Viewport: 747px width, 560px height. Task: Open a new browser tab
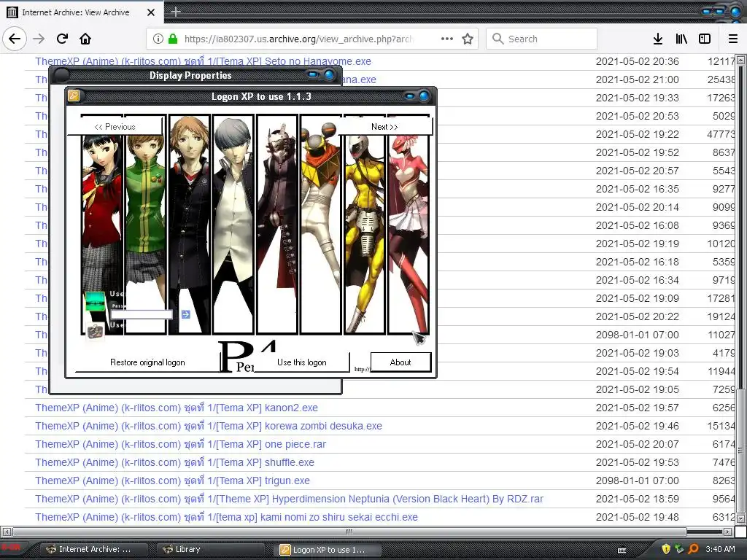point(175,12)
